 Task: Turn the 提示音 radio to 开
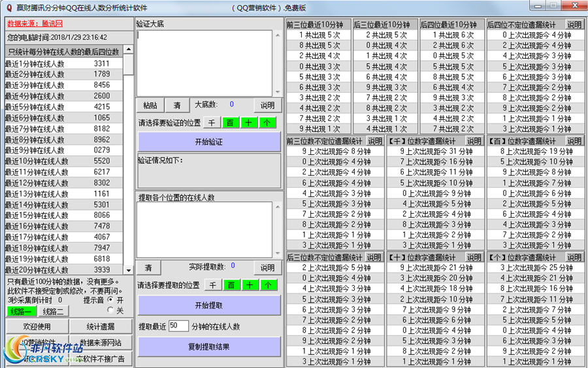[110, 300]
